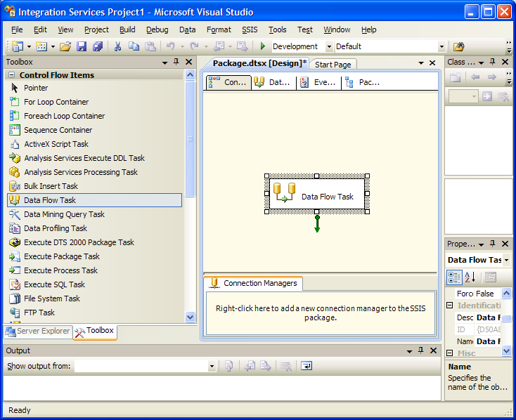Click the green Start Debugging arrow
This screenshot has height=420, width=516.
263,46
